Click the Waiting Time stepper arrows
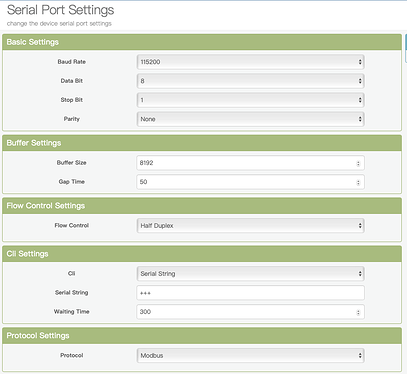Image resolution: width=407 pixels, height=374 pixels. [358, 312]
